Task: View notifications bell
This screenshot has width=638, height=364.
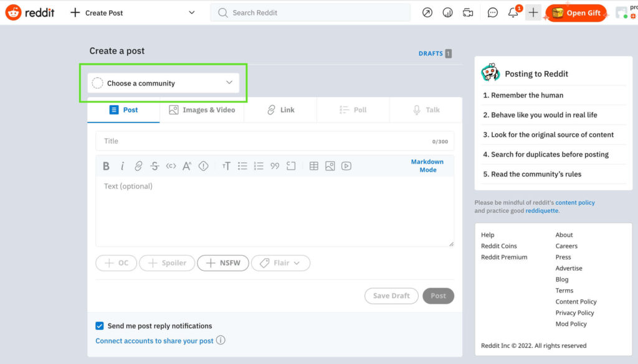Action: point(513,12)
